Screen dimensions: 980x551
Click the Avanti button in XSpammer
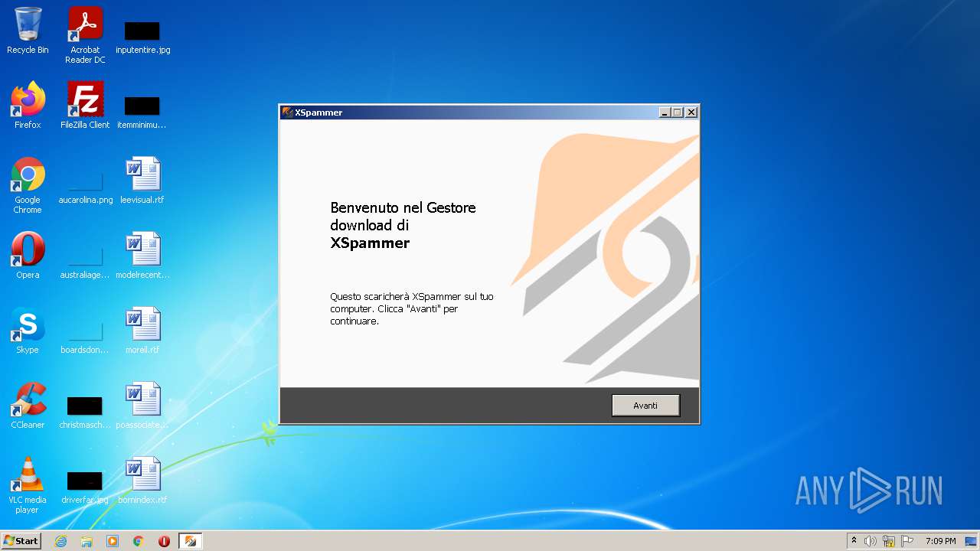coord(645,406)
